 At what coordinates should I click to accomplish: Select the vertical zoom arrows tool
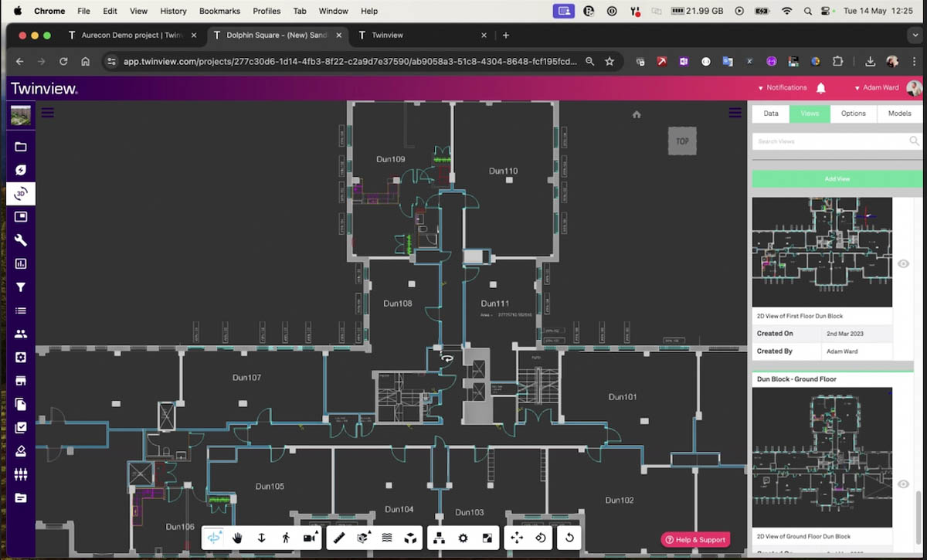click(x=262, y=538)
